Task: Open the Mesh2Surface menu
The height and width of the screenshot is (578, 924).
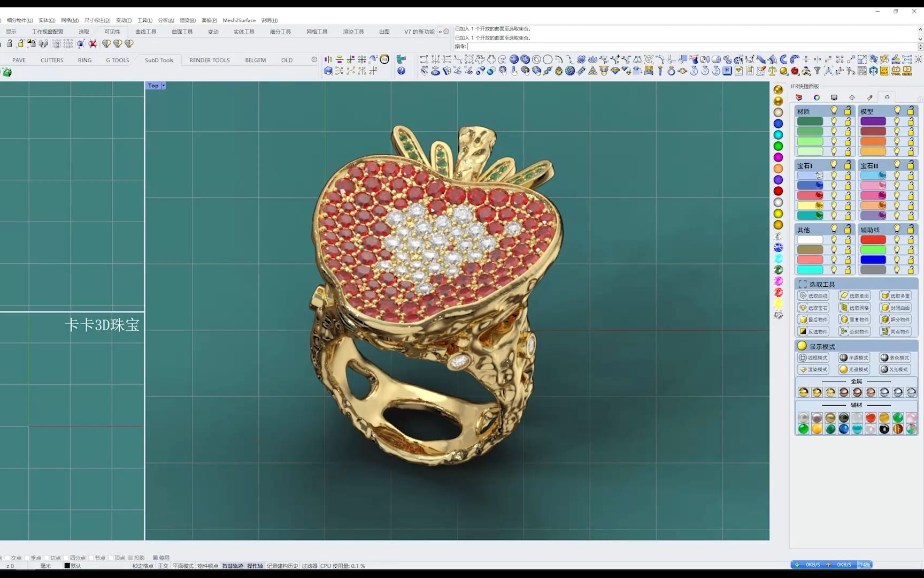Action: click(239, 20)
